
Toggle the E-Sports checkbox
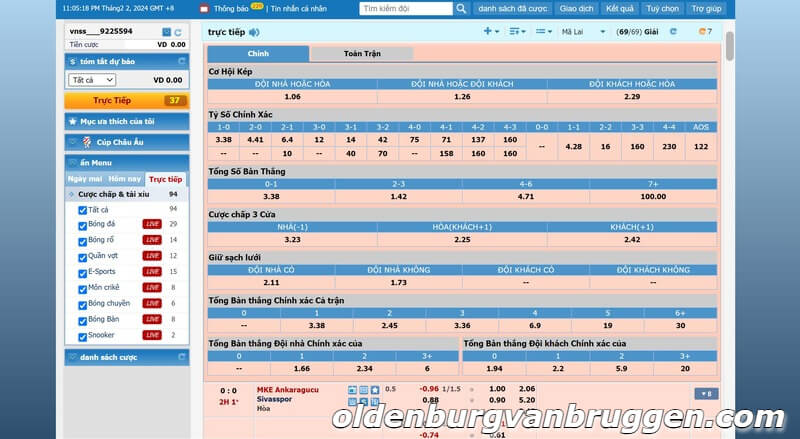(83, 271)
